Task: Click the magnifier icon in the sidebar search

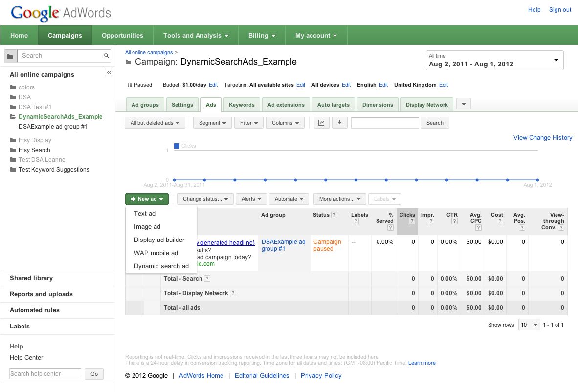Action: (x=107, y=56)
